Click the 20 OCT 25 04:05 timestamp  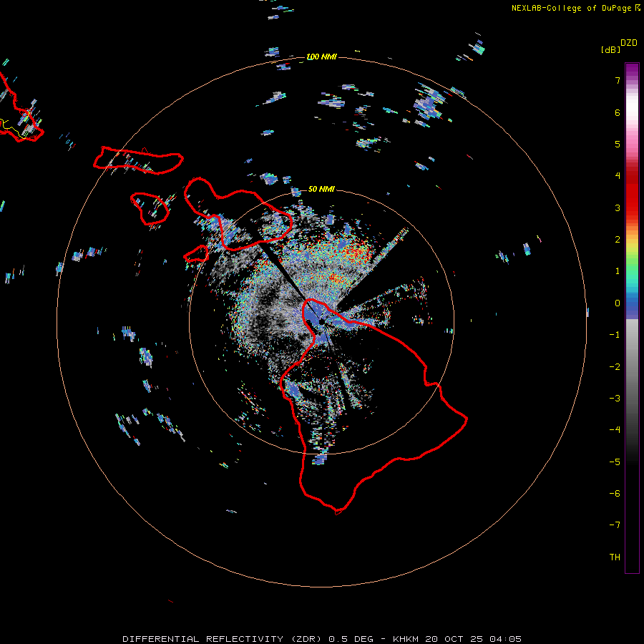coord(474,639)
